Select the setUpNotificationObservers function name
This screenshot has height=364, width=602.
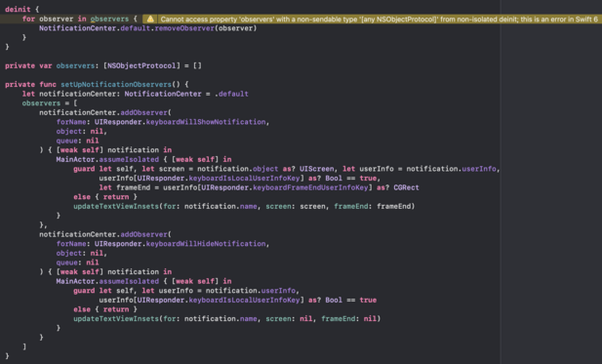(x=116, y=85)
